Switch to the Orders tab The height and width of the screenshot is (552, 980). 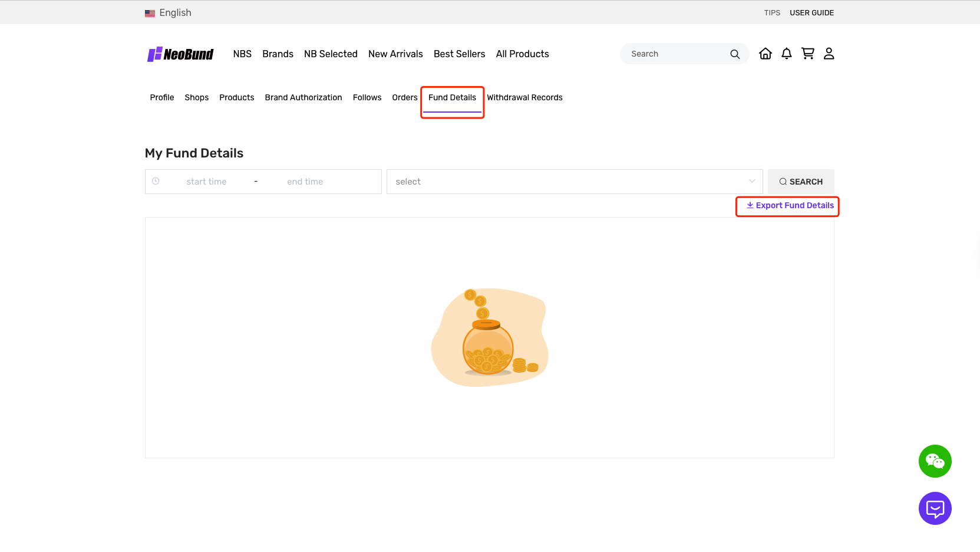click(x=404, y=97)
